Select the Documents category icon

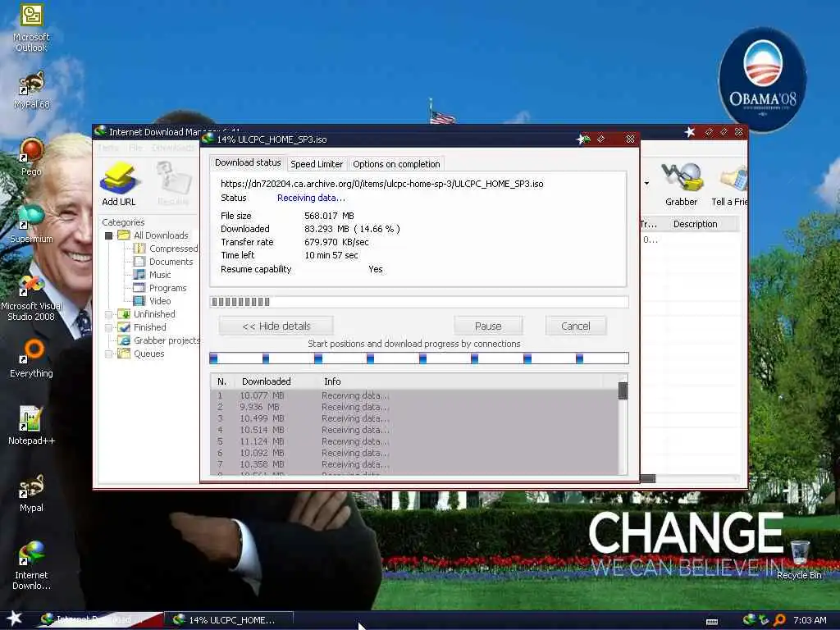click(x=139, y=262)
